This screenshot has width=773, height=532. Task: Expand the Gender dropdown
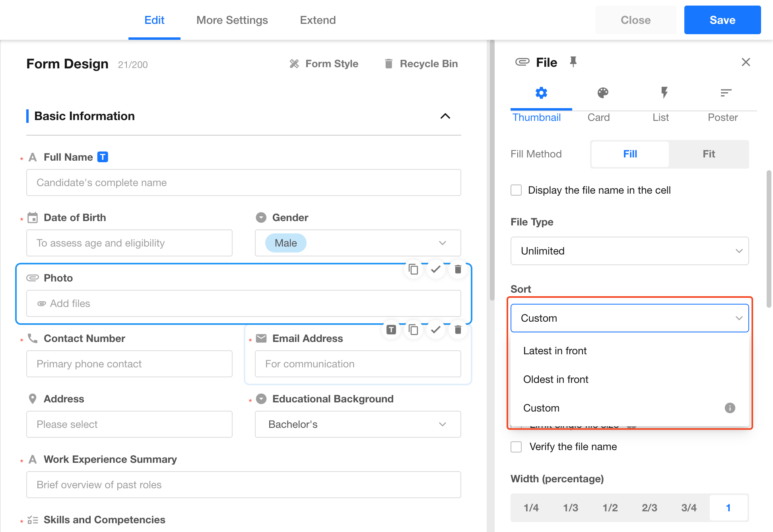(x=442, y=243)
